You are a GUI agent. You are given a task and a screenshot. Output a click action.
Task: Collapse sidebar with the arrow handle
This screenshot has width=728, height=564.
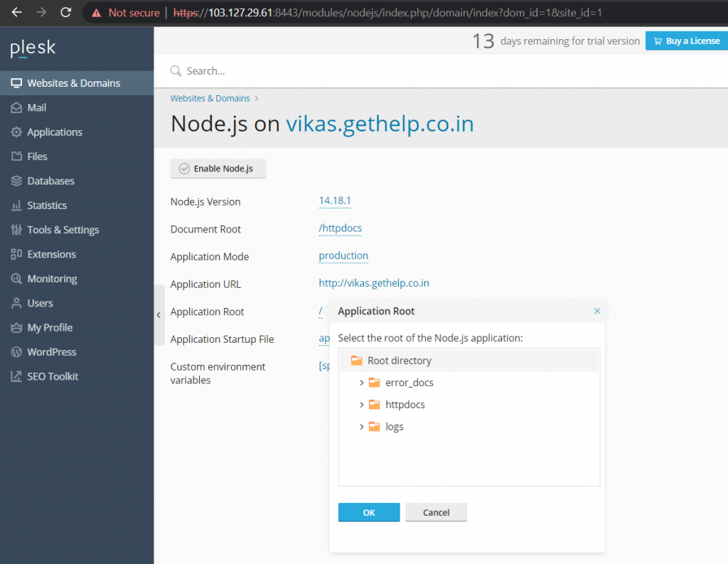click(159, 315)
